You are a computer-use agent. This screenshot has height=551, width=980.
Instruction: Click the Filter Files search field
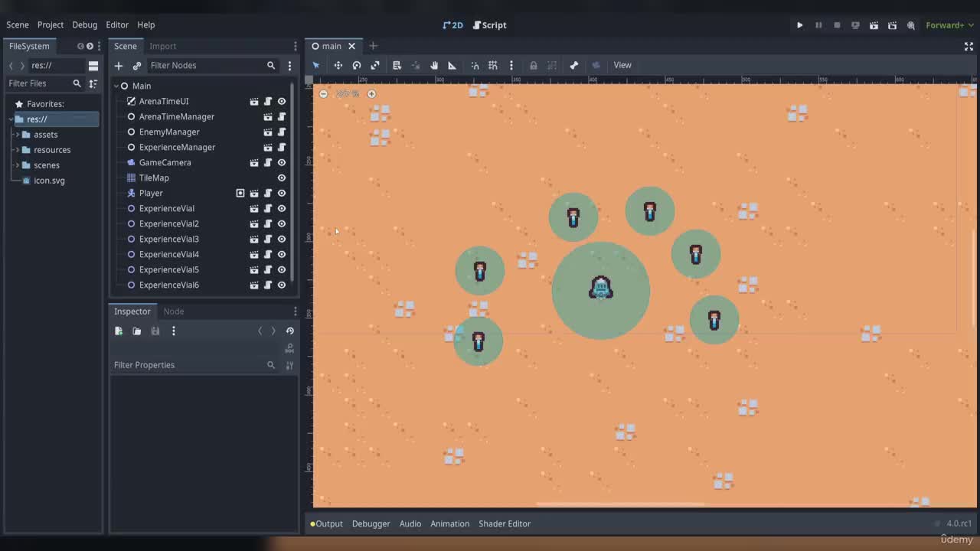pos(44,83)
